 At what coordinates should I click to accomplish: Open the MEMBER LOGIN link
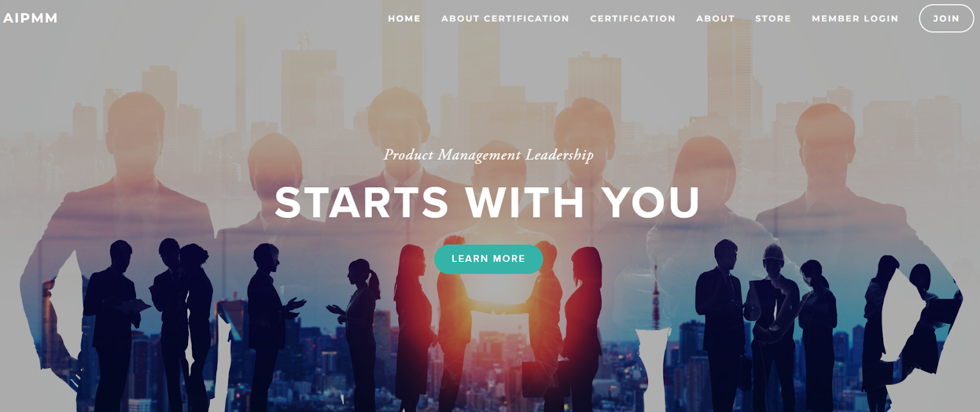pos(855,18)
